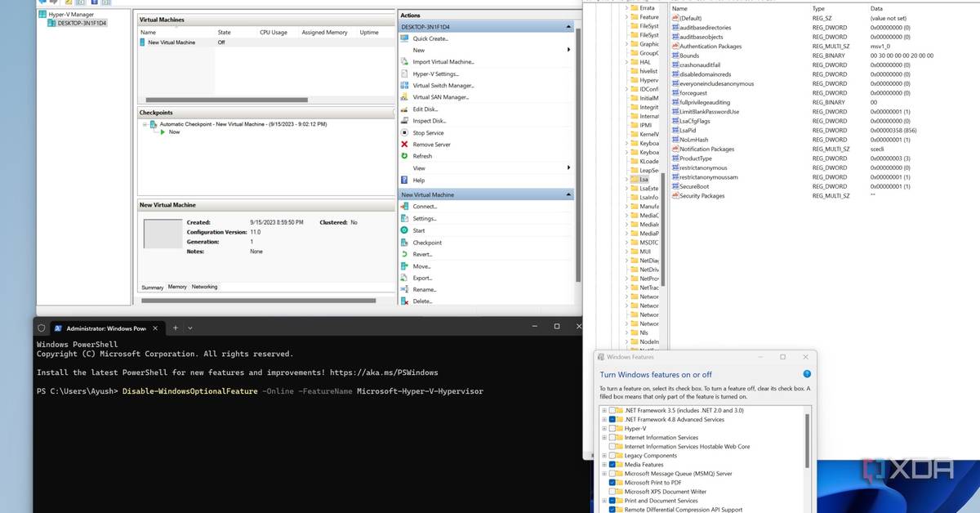Select the SecureBoot registry value
This screenshot has width=980, height=513.
[693, 186]
